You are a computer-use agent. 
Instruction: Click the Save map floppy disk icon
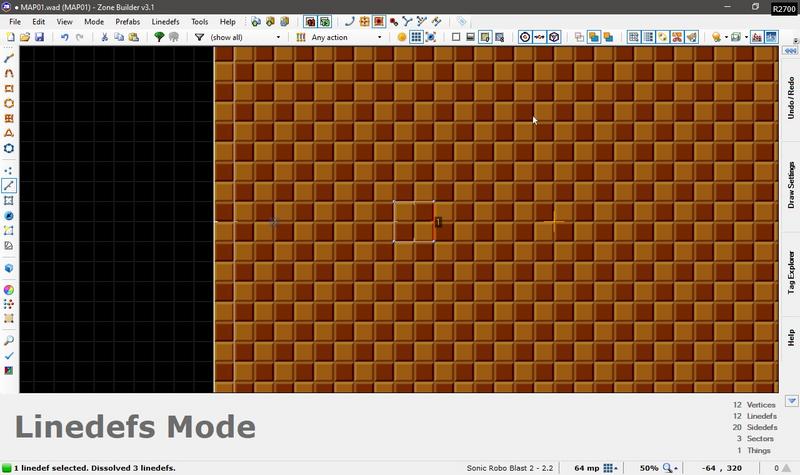point(39,37)
